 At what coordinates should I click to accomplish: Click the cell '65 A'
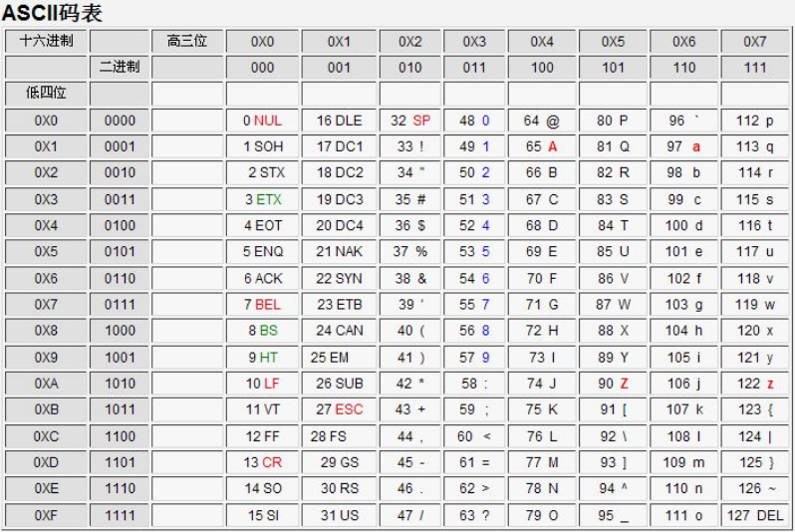542,146
